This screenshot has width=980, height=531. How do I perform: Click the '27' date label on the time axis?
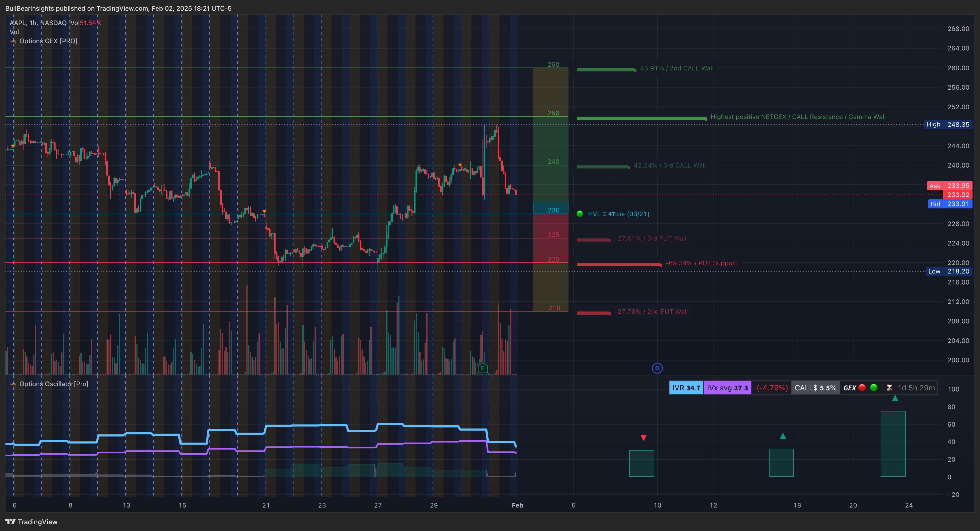click(378, 505)
